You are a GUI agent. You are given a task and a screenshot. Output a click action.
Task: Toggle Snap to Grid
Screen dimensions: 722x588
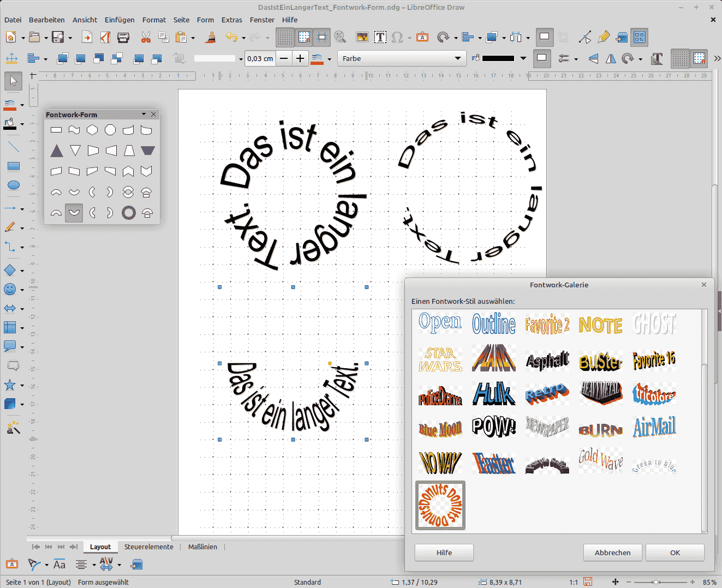pyautogui.click(x=304, y=37)
